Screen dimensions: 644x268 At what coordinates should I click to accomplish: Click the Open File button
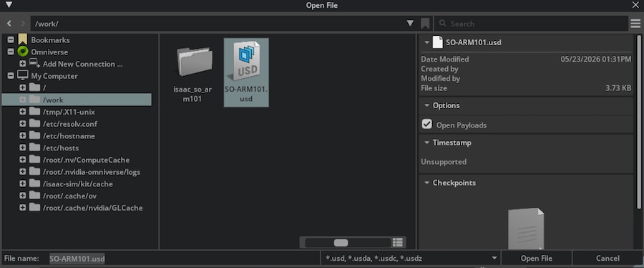coord(537,258)
